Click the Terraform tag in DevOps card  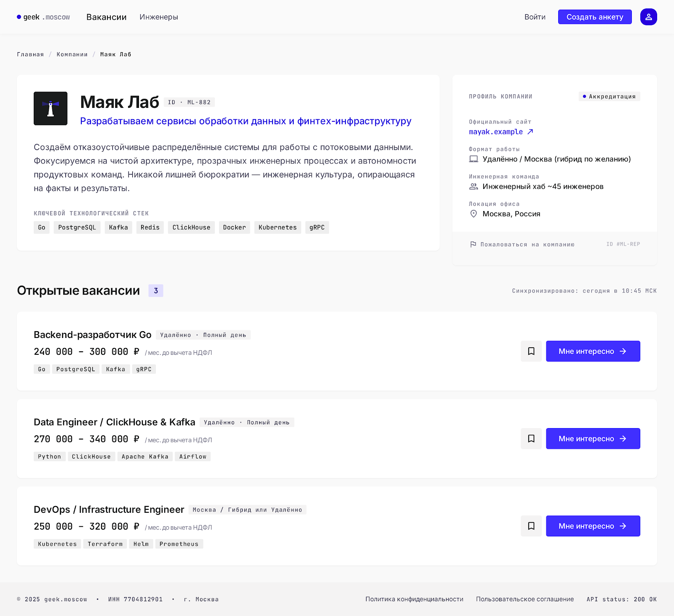click(105, 544)
